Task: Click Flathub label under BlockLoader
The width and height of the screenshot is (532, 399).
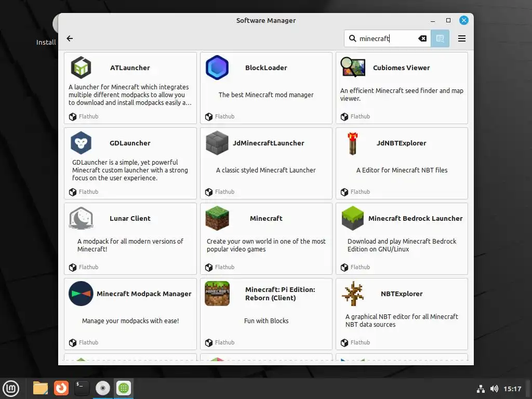Action: click(x=224, y=116)
